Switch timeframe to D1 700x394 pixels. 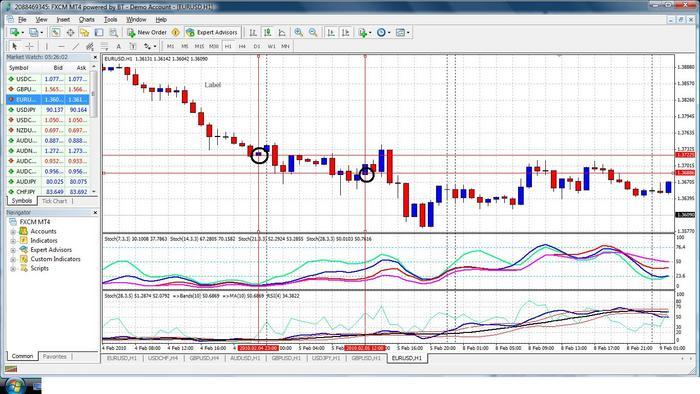pyautogui.click(x=257, y=46)
